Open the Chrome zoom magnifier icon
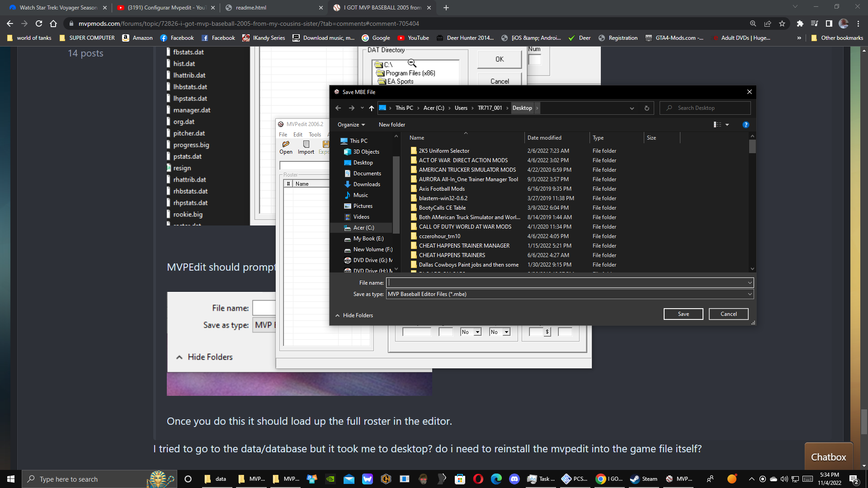Viewport: 868px width, 488px height. (753, 23)
